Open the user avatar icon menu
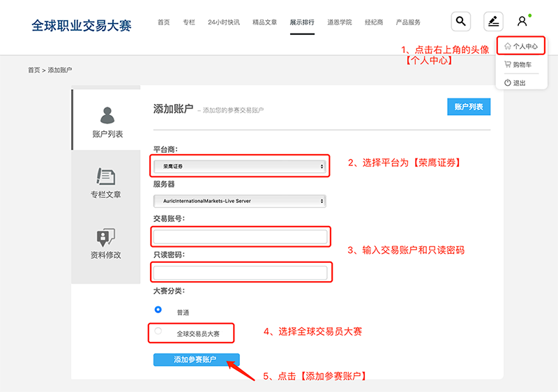Screen dimensions: 558x392 click(522, 22)
